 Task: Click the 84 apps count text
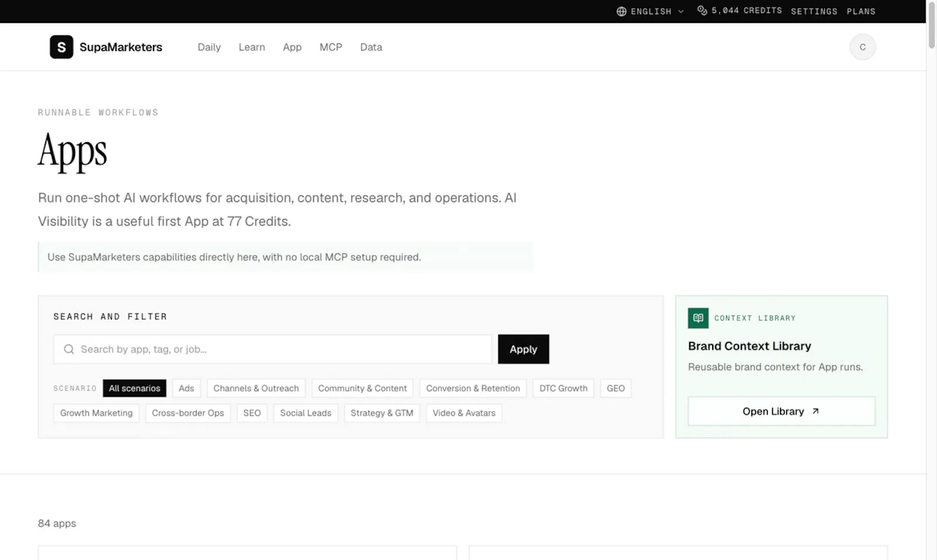(x=57, y=523)
